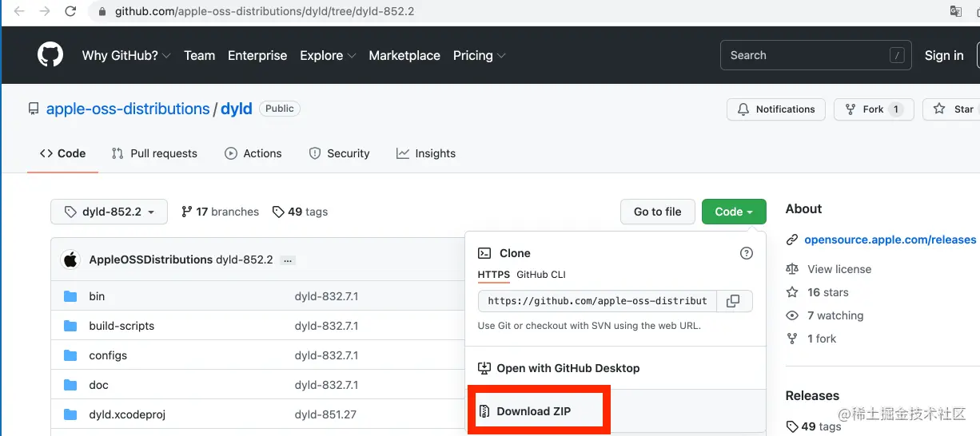
Task: Click the dyld.xcodeproj row folder icon
Action: coord(70,414)
